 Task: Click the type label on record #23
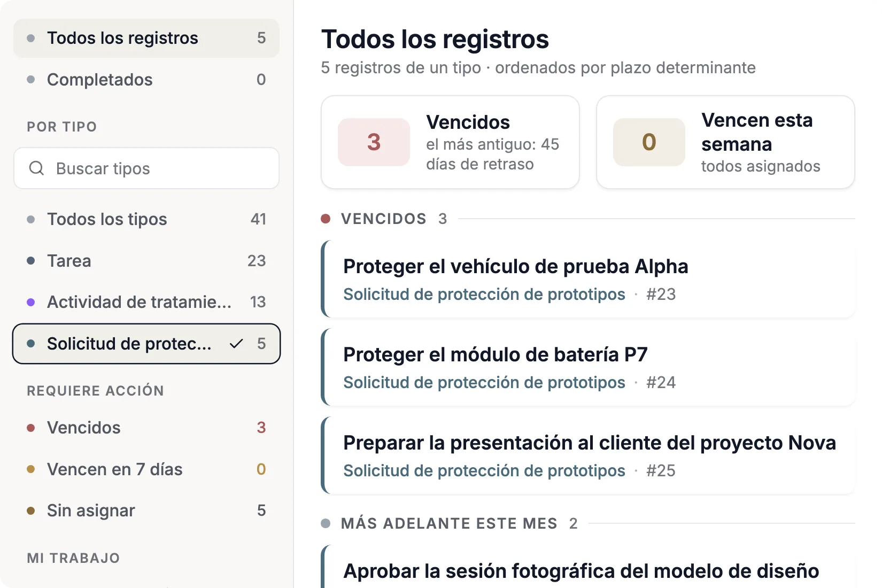click(x=484, y=295)
